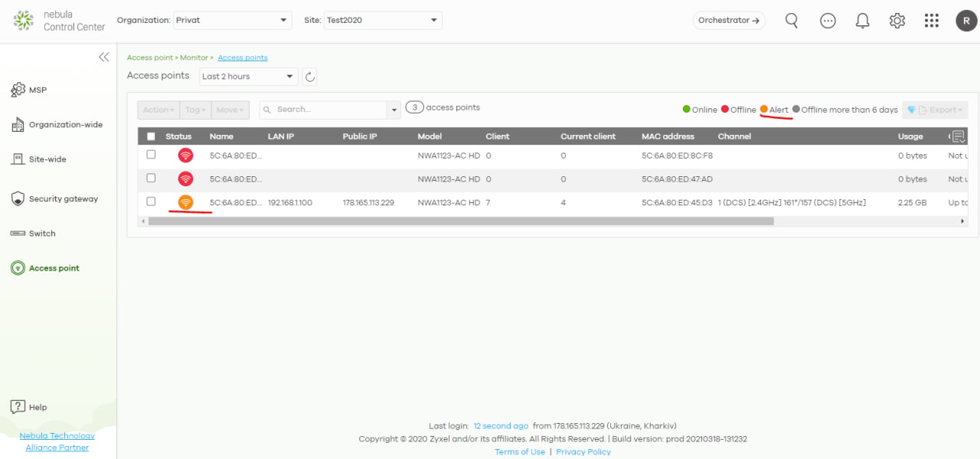Sort by the Current client column header
This screenshot has height=459, width=980.
tap(588, 136)
